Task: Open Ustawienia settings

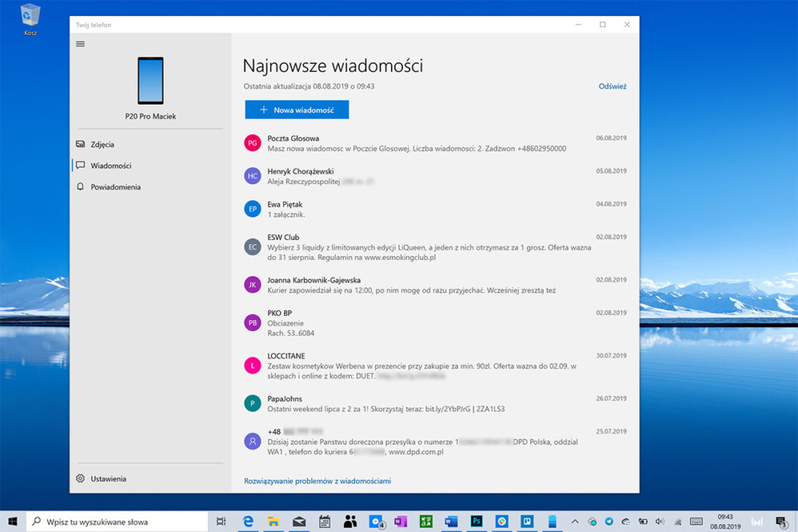Action: [x=150, y=479]
